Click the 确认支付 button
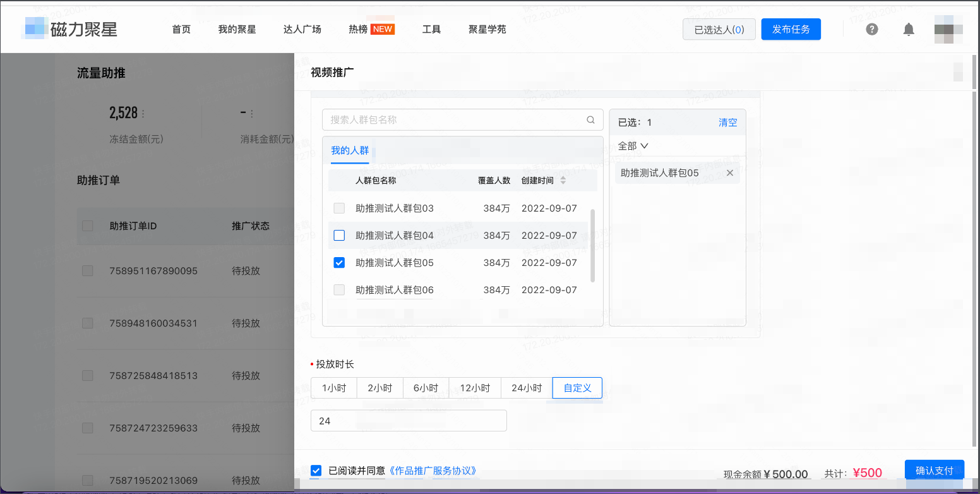980x494 pixels. pos(934,471)
